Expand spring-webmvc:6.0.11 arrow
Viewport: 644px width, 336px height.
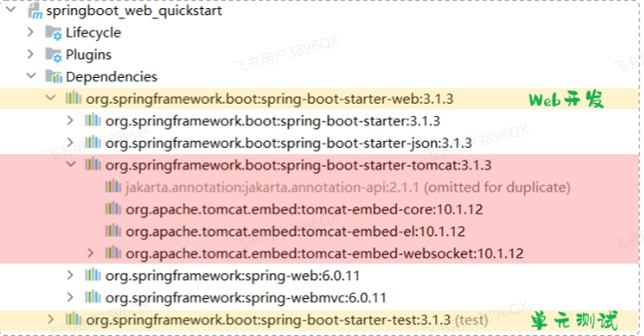(70, 297)
